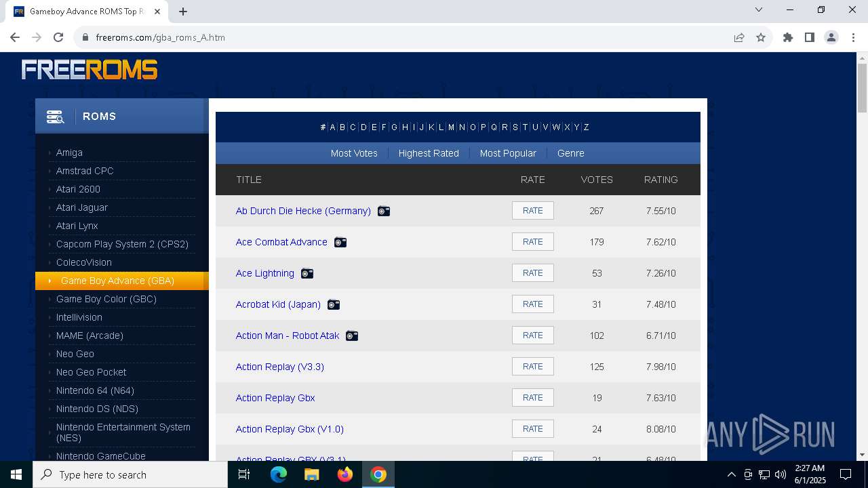Click the page vertical scrollbar thumb

[x=863, y=89]
